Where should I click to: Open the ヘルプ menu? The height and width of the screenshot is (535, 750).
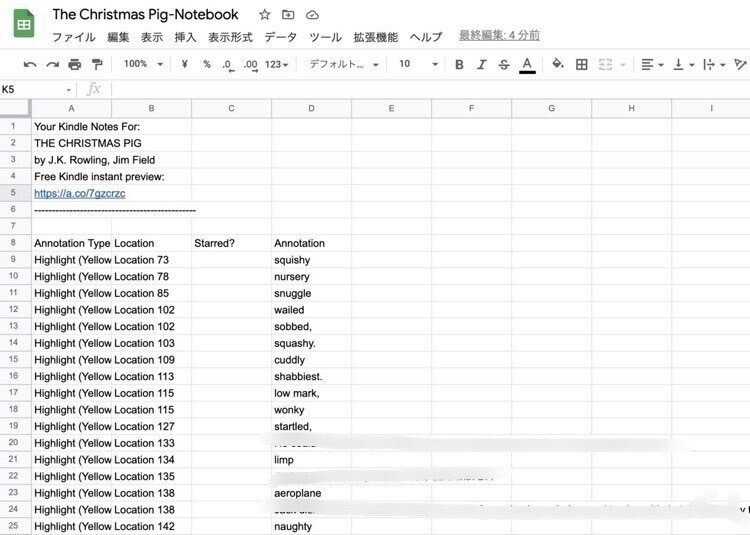tap(426, 37)
